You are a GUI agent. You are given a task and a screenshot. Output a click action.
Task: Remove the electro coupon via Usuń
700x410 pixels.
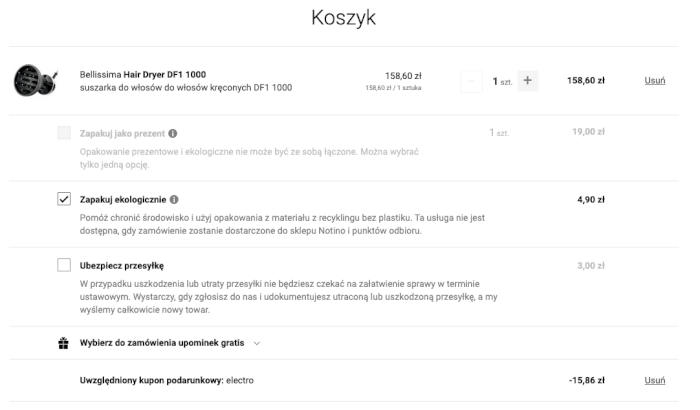(x=655, y=381)
